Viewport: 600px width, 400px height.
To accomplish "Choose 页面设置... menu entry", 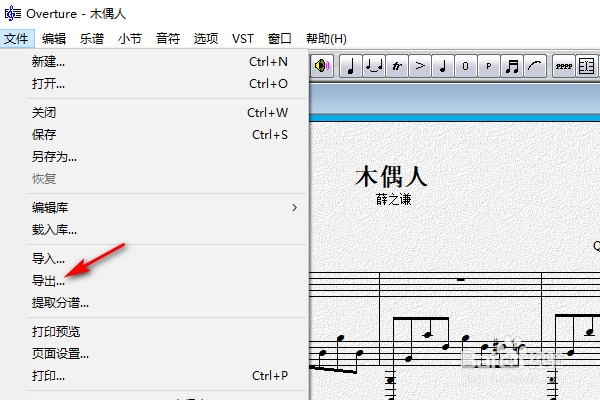I will (168, 354).
